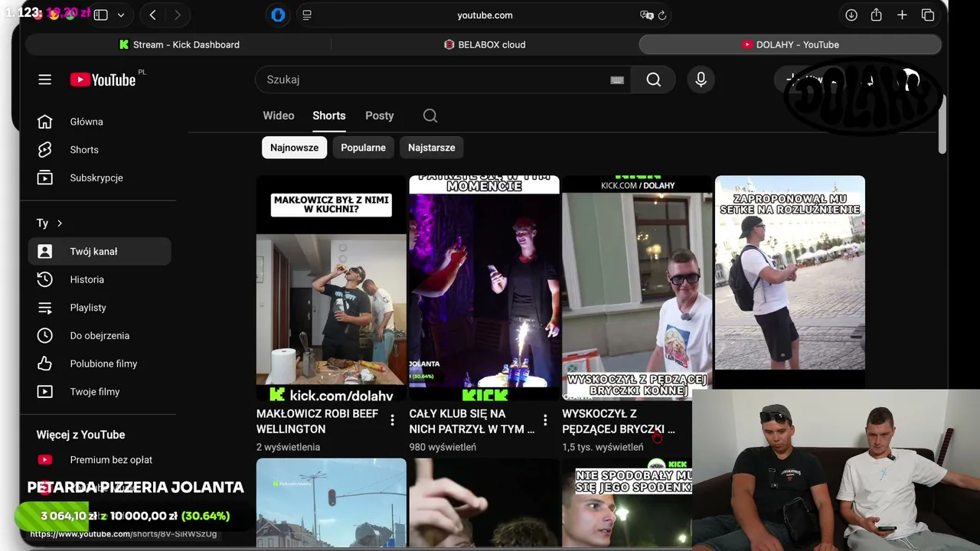The image size is (980, 551).
Task: Select the DOLAHY - YouTube tab
Action: pos(790,44)
